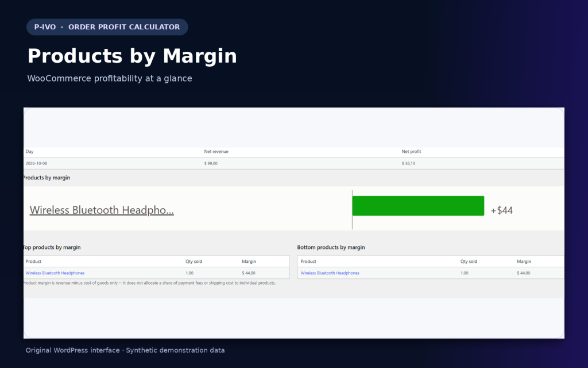The image size is (588, 368).
Task: Open the large Wireless Bluetooth Headpho... link
Action: (x=102, y=210)
